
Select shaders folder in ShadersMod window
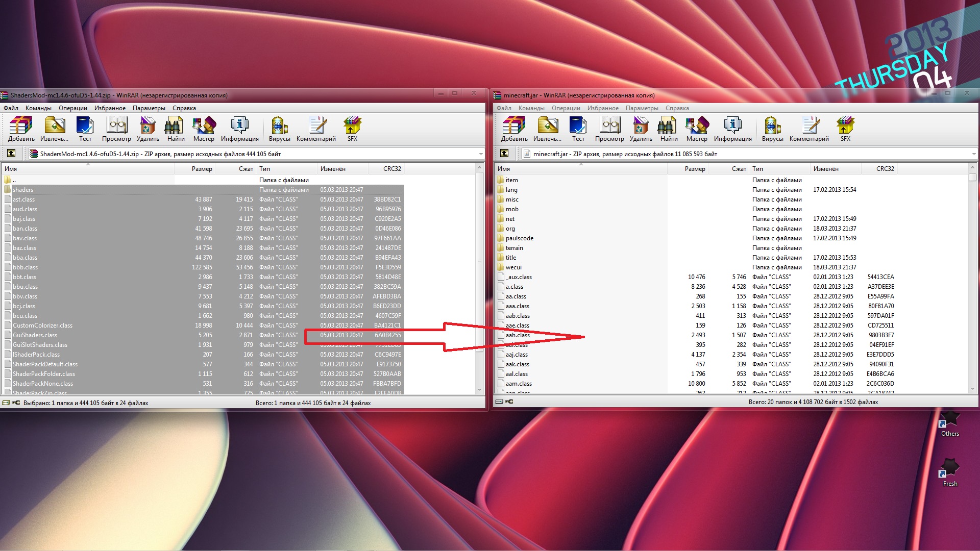[x=203, y=190]
